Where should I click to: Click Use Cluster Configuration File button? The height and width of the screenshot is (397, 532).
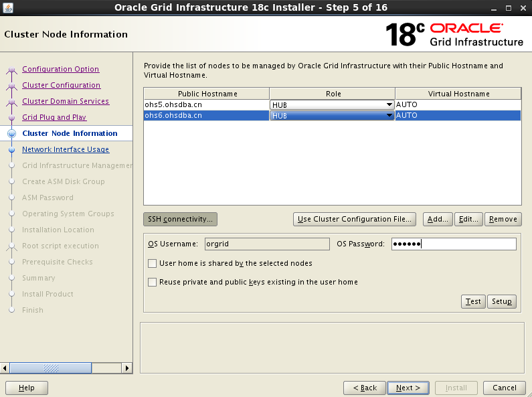point(355,219)
